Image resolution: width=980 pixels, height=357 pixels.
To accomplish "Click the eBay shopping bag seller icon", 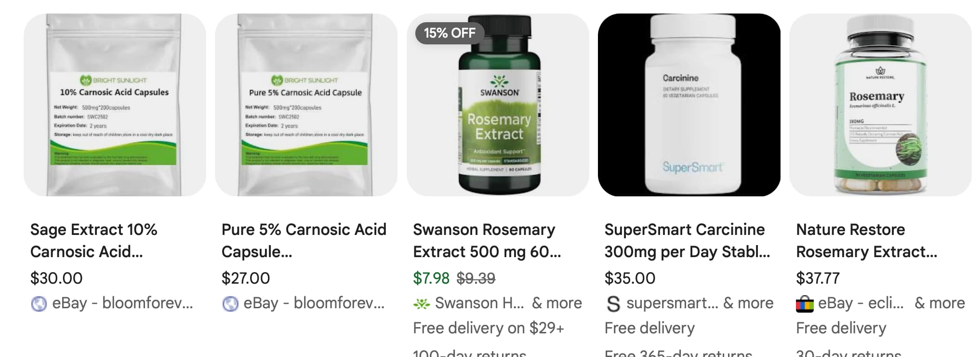I will (x=805, y=304).
